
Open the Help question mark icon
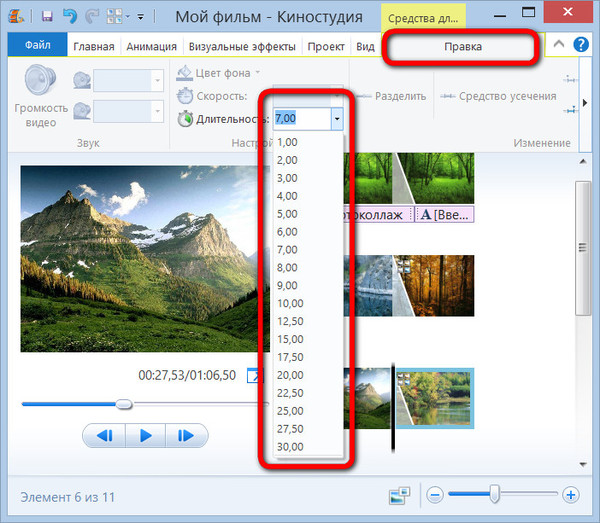point(579,44)
